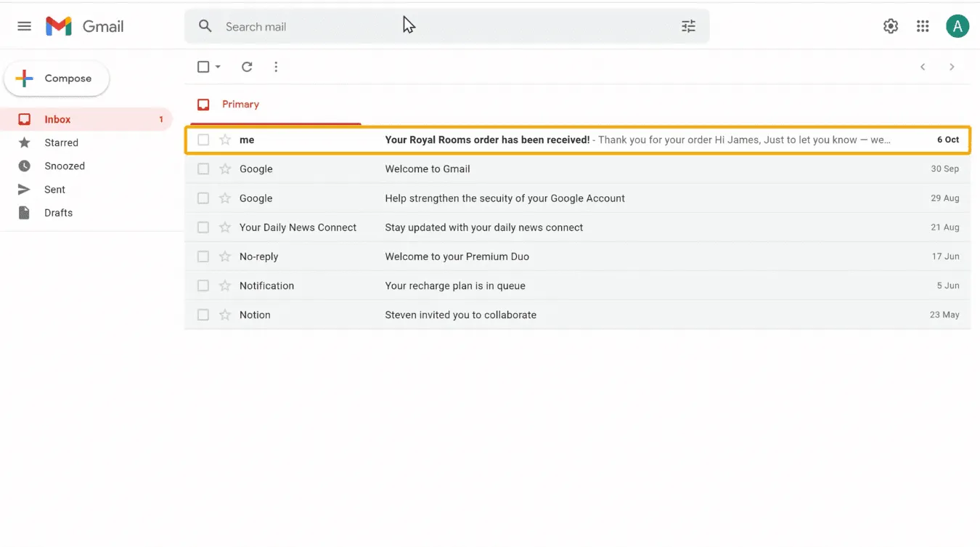Screen dimensions: 980x547
Task: Switch to the Primary tab
Action: pyautogui.click(x=240, y=105)
